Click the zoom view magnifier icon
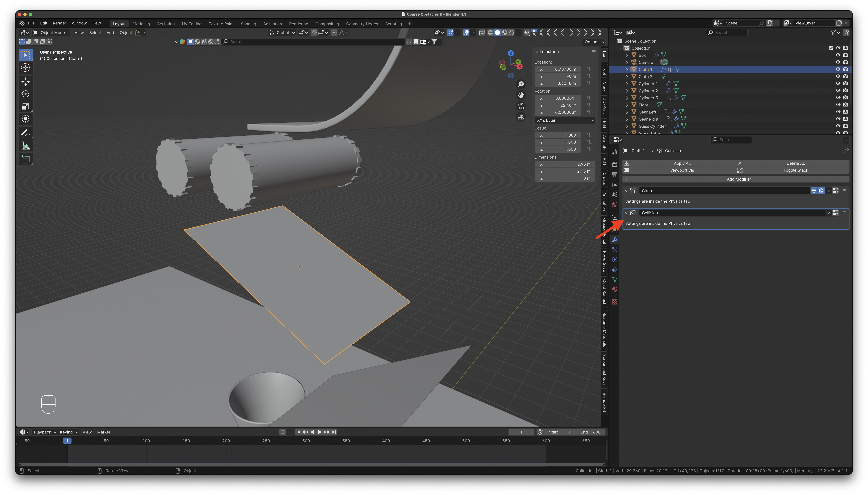The width and height of the screenshot is (868, 495). pyautogui.click(x=521, y=84)
